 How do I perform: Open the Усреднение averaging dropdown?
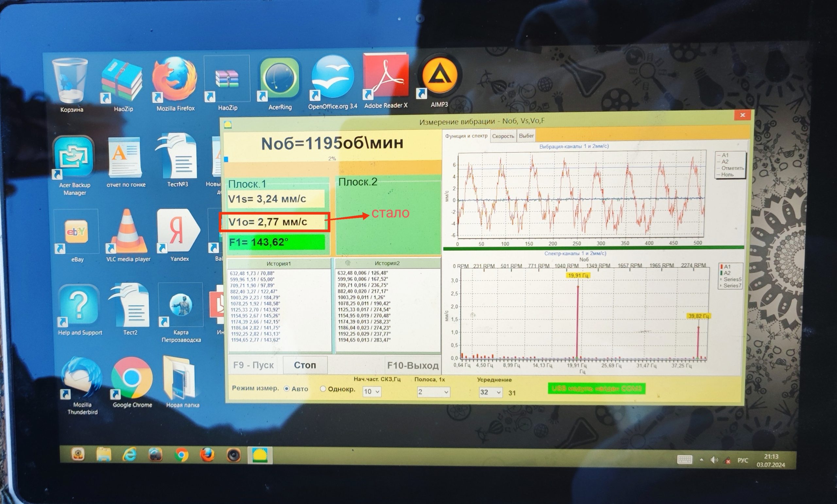pos(490,392)
